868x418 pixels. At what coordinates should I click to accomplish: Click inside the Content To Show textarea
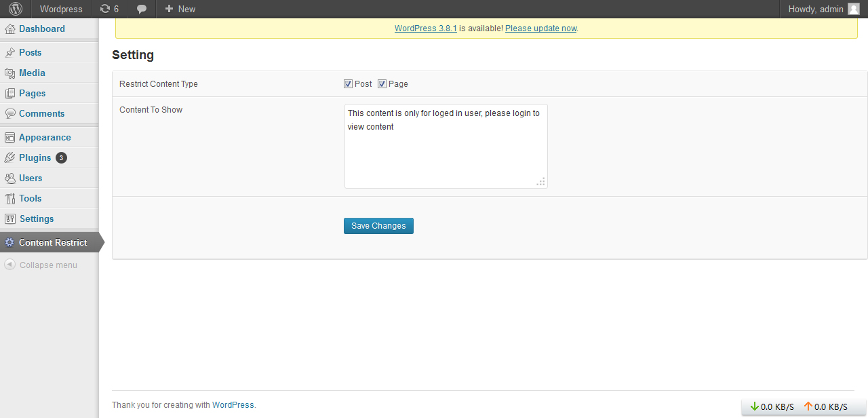[446, 146]
